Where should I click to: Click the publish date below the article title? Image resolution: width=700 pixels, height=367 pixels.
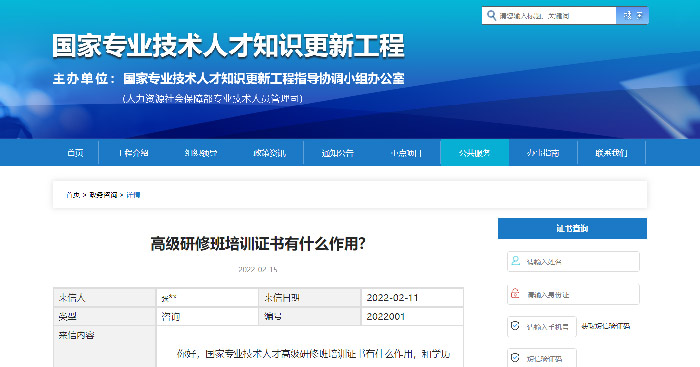click(258, 269)
